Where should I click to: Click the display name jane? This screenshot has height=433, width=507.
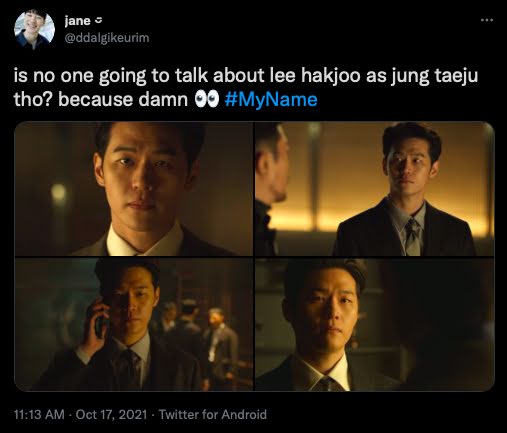(x=77, y=21)
